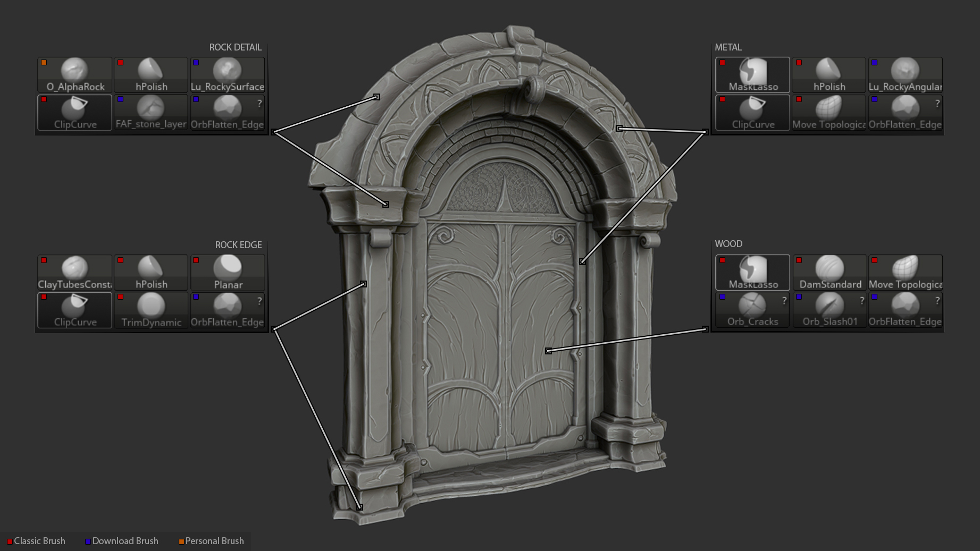Screen dimensions: 980x551
Task: Click the Classic Brush legend label
Action: [39, 541]
